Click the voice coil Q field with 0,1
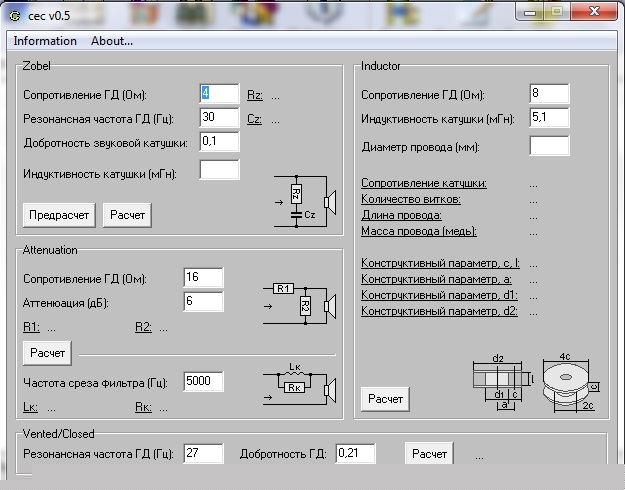The width and height of the screenshot is (625, 490). tap(219, 141)
